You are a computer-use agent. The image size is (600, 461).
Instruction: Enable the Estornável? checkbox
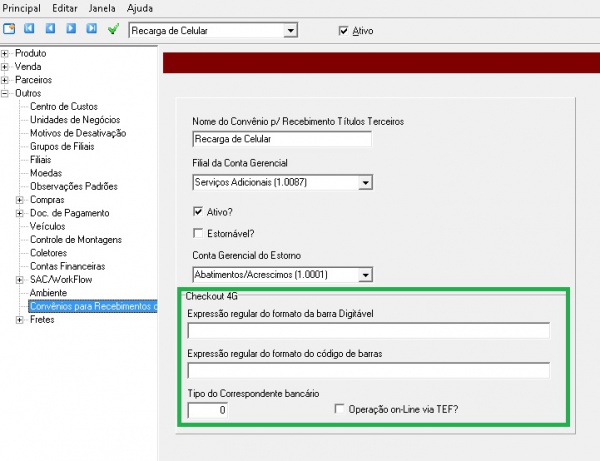[198, 233]
